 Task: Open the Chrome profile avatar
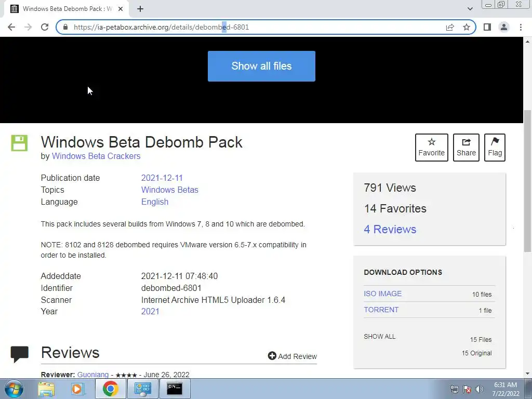click(x=504, y=27)
